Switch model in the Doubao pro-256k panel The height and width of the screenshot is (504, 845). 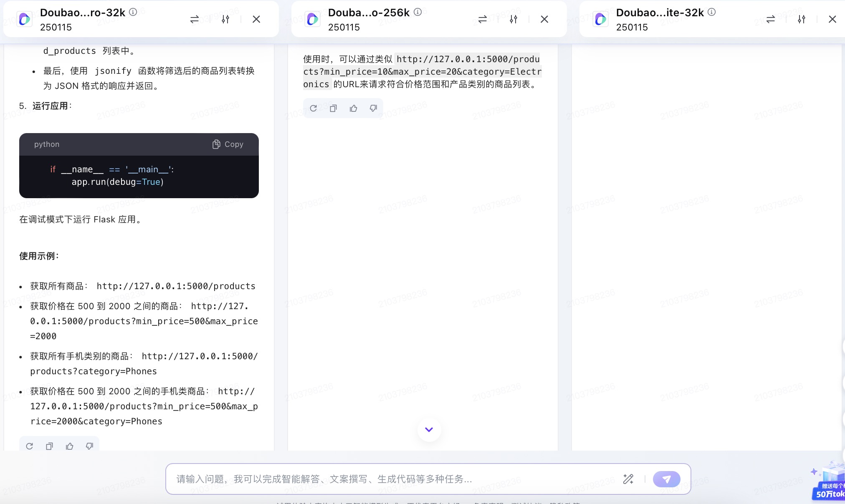point(482,19)
